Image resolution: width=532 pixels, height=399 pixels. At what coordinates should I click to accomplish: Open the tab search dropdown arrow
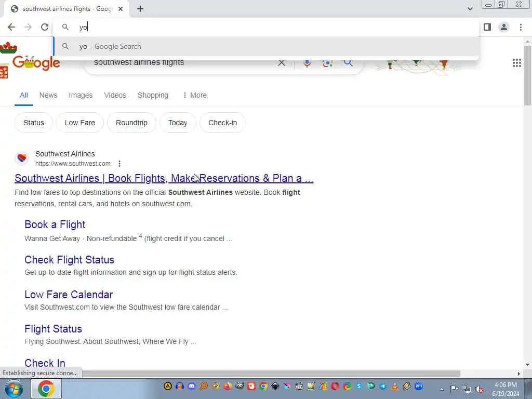coord(470,9)
